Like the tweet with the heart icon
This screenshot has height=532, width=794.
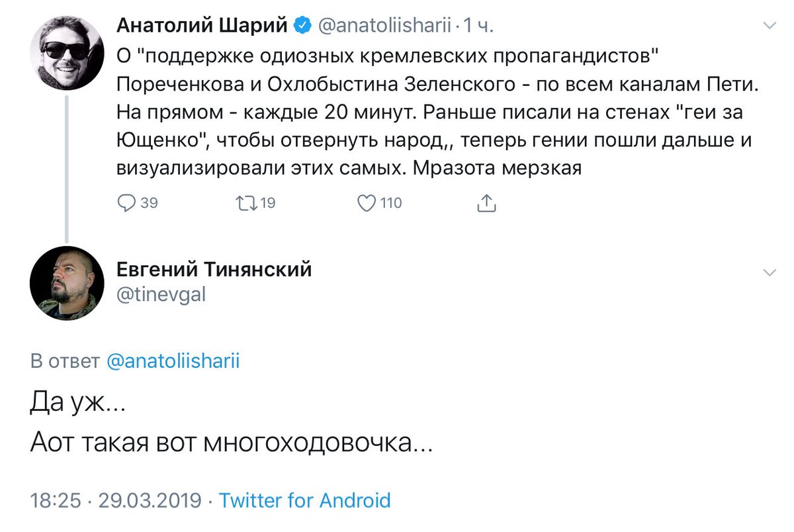[x=367, y=203]
